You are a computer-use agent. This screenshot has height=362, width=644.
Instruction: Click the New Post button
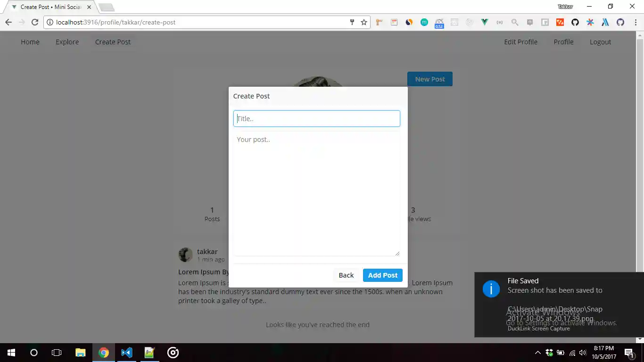click(x=429, y=79)
